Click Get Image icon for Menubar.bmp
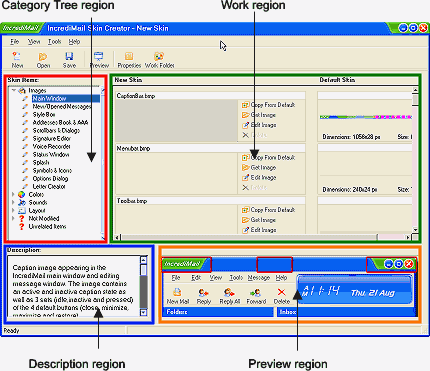Image resolution: width=430 pixels, height=371 pixels. click(x=245, y=168)
